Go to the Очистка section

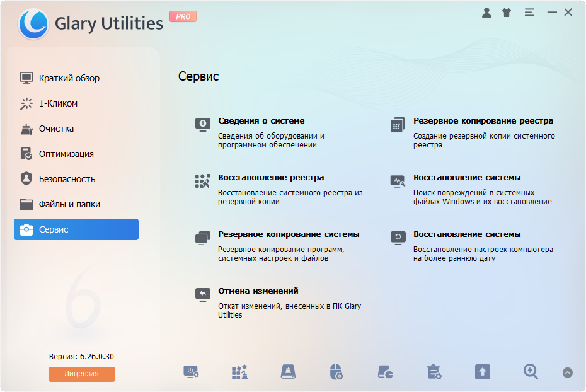pyautogui.click(x=76, y=129)
